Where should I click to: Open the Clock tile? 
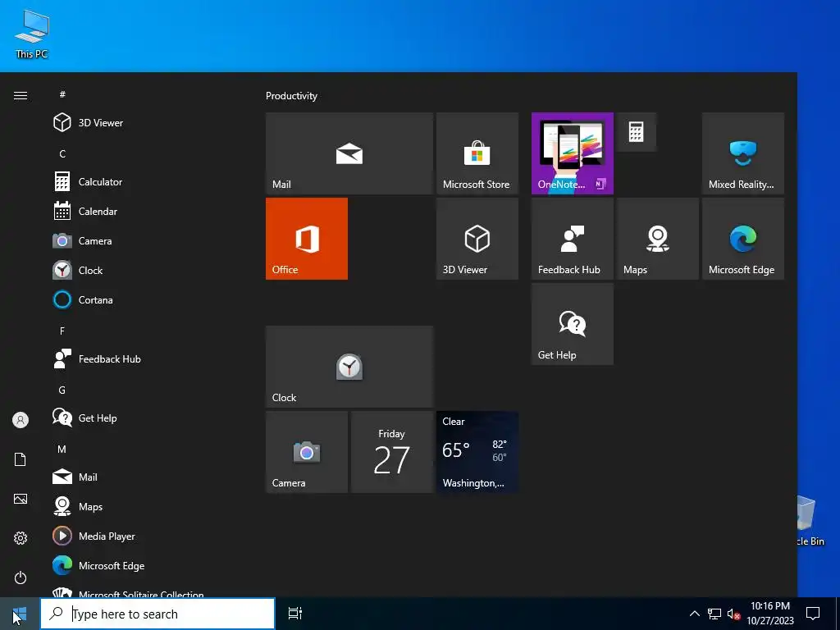point(349,367)
